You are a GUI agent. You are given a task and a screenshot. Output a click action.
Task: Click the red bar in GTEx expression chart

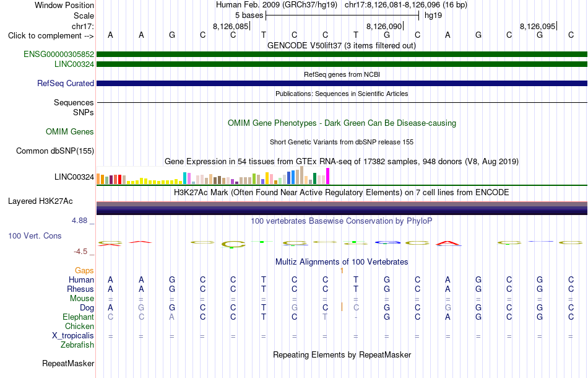click(x=120, y=180)
